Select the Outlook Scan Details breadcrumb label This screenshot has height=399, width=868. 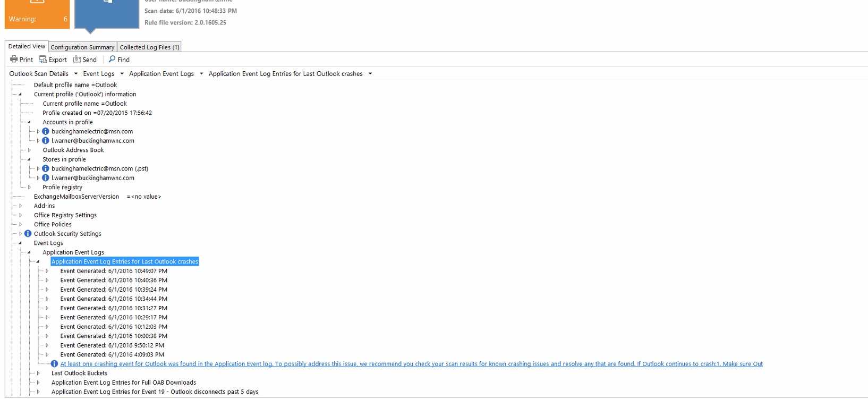[39, 74]
